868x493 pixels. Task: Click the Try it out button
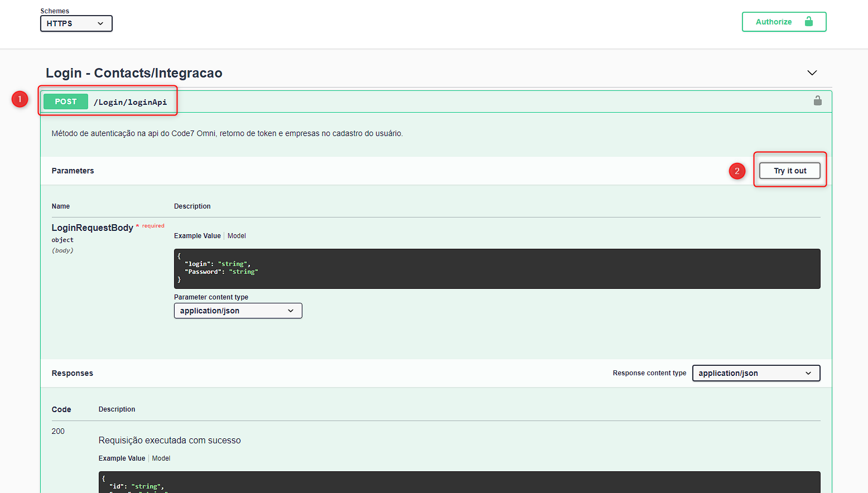pyautogui.click(x=789, y=171)
